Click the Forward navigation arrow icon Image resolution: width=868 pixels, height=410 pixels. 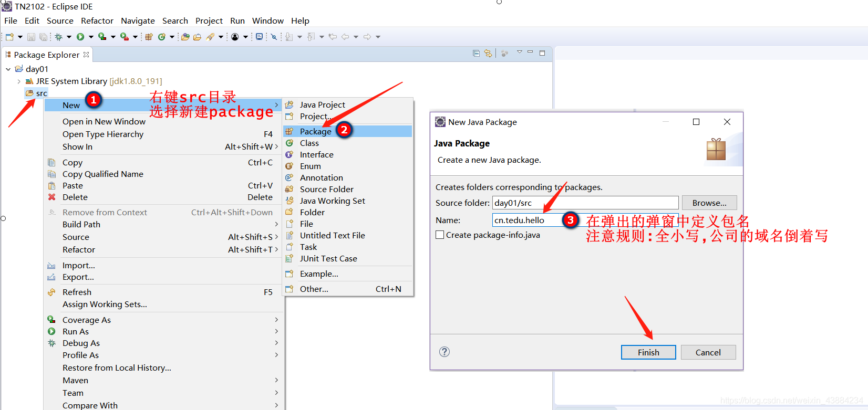tap(367, 37)
